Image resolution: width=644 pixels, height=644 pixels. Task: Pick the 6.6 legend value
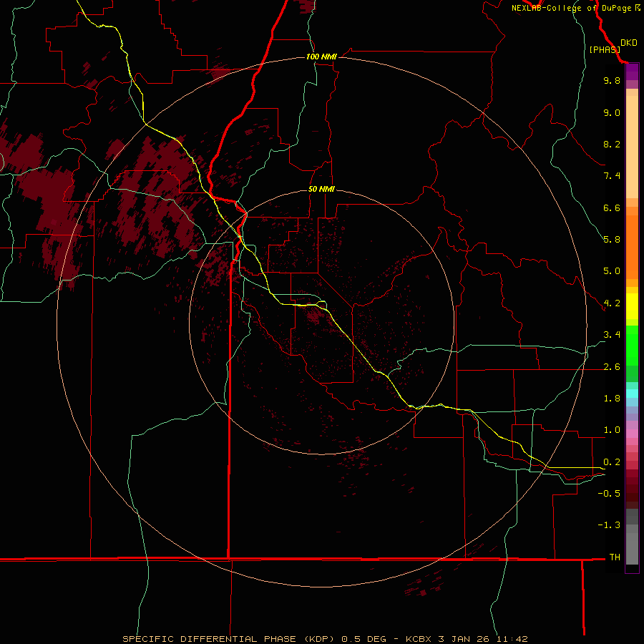tap(612, 208)
